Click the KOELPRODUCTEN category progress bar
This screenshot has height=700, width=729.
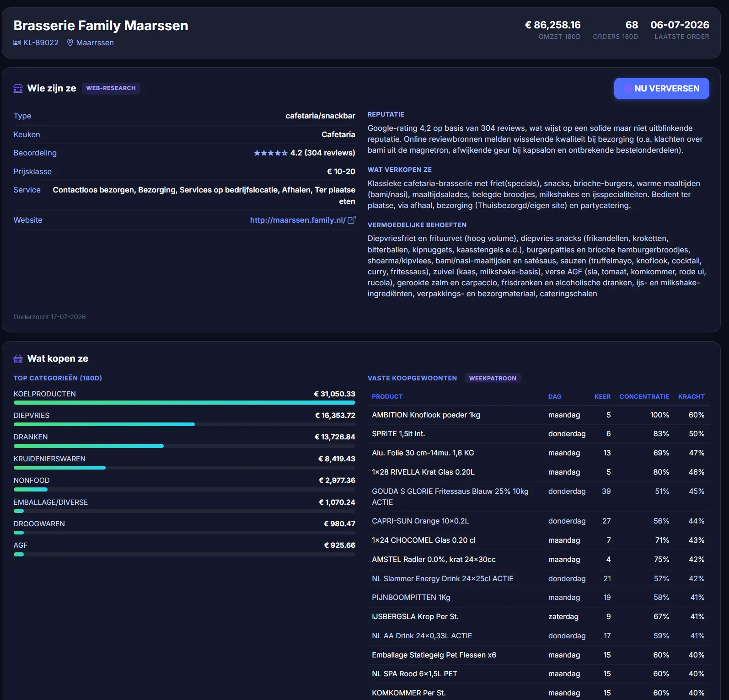[x=184, y=403]
